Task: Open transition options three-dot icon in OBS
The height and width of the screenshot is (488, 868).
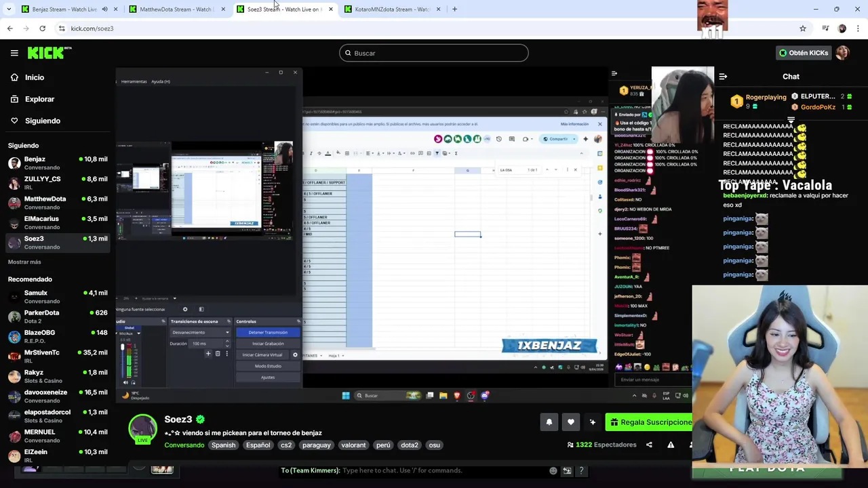Action: pos(226,354)
